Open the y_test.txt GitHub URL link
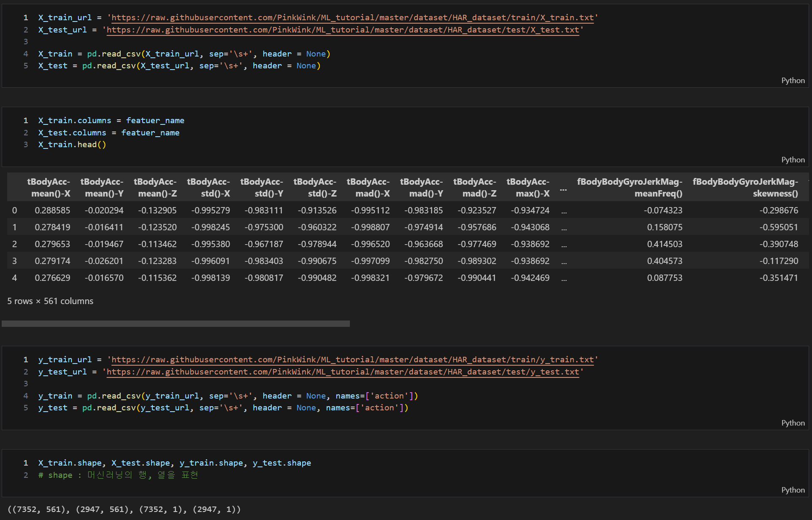Screen dimensions: 812x520 point(343,372)
